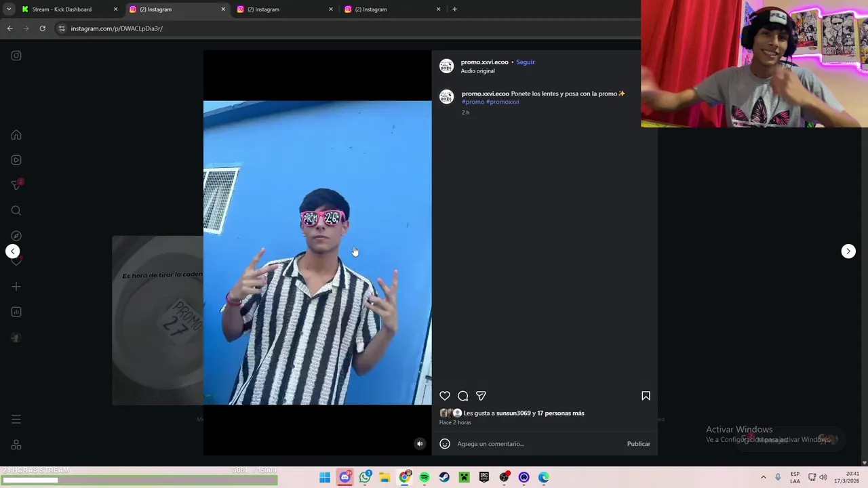Click the header profile picture of promo.xxvi.ecoo

[446, 66]
